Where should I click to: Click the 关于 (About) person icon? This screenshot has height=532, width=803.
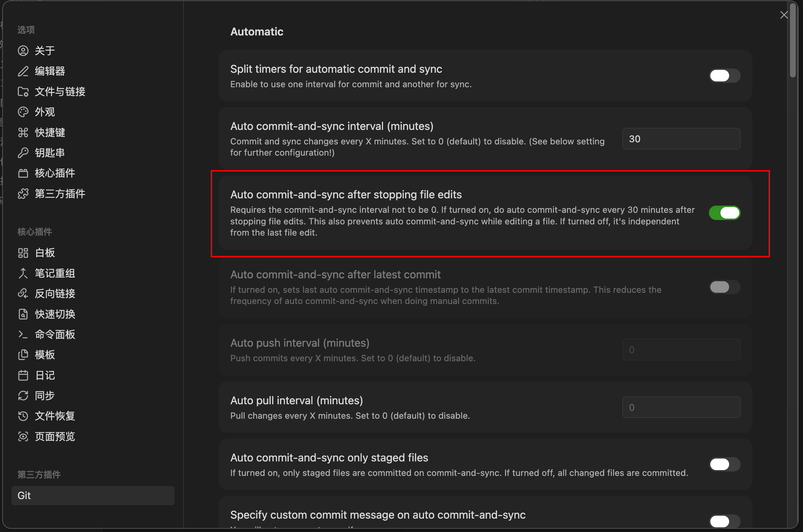tap(23, 51)
